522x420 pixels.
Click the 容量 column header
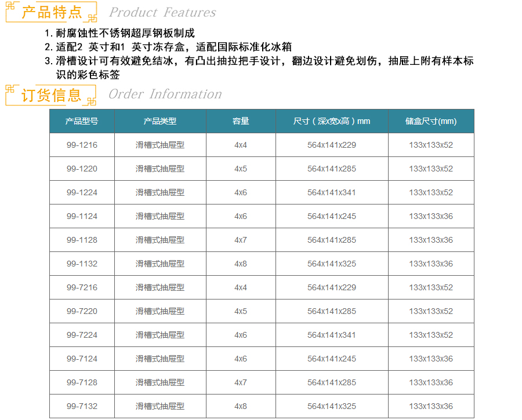tap(241, 121)
